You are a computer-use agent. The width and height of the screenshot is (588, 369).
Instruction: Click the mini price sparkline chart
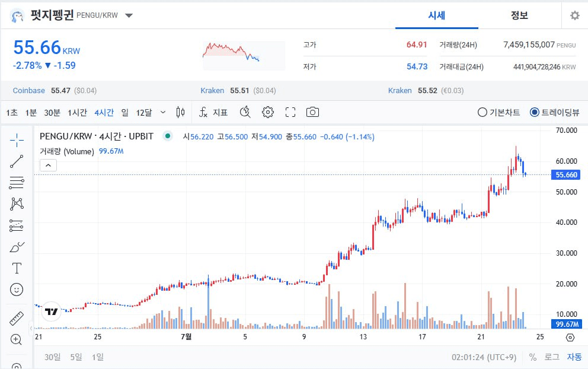tap(244, 56)
